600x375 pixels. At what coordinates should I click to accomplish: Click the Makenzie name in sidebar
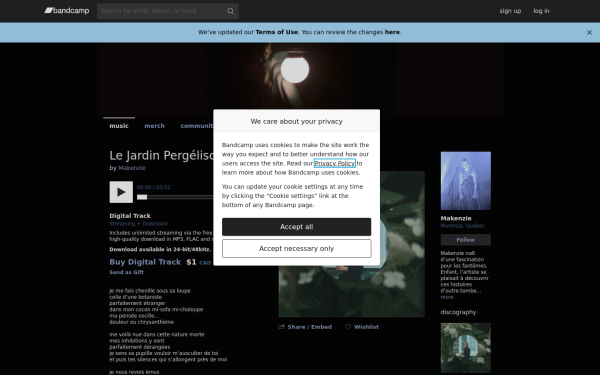coord(456,218)
